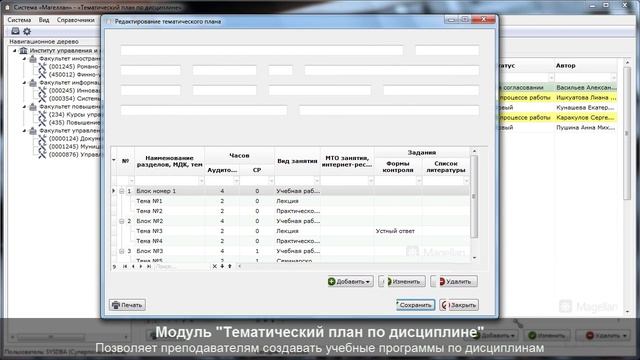Go to next record in grid navigator
Image resolution: width=640 pixels, height=360 pixels.
coord(141,266)
